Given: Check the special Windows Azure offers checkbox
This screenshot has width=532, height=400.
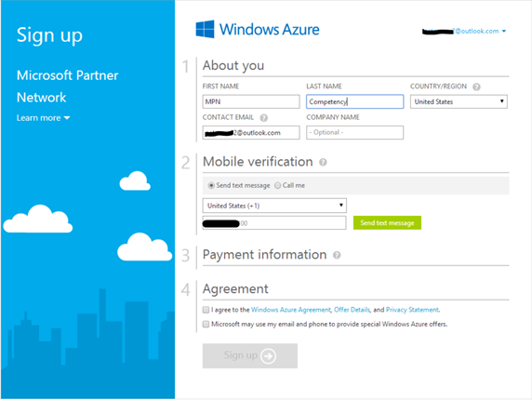Looking at the screenshot, I should coord(206,324).
